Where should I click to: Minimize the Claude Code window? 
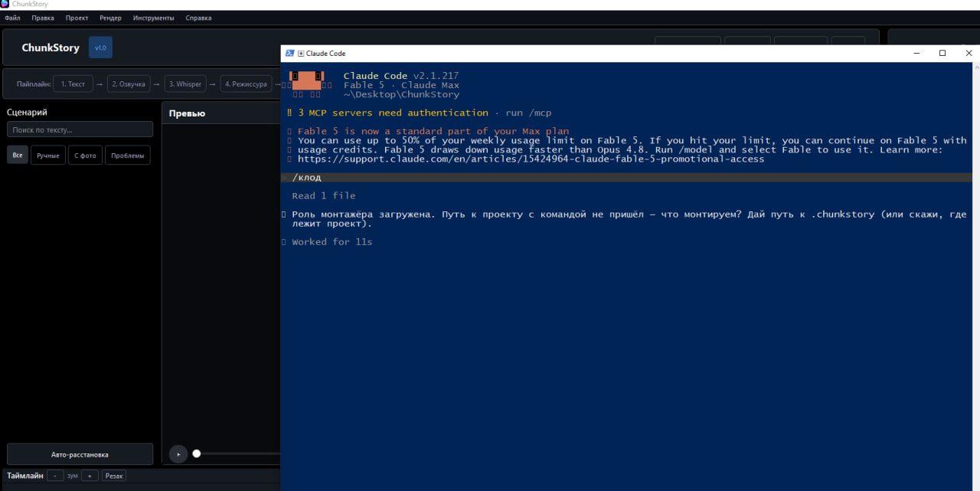pyautogui.click(x=916, y=53)
